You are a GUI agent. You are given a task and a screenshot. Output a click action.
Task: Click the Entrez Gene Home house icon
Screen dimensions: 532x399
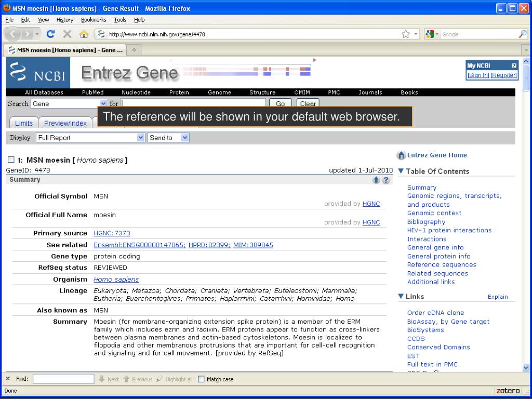click(401, 155)
